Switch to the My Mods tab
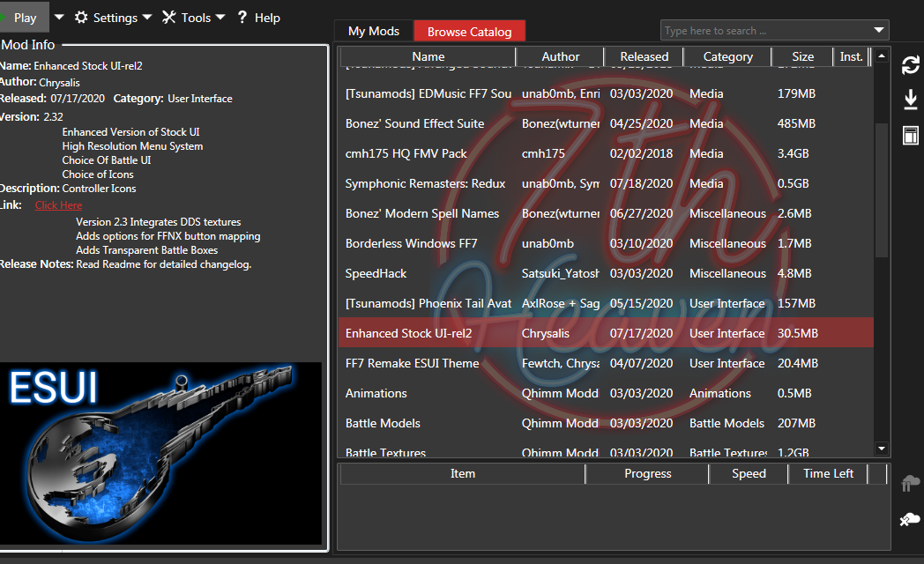 tap(374, 31)
